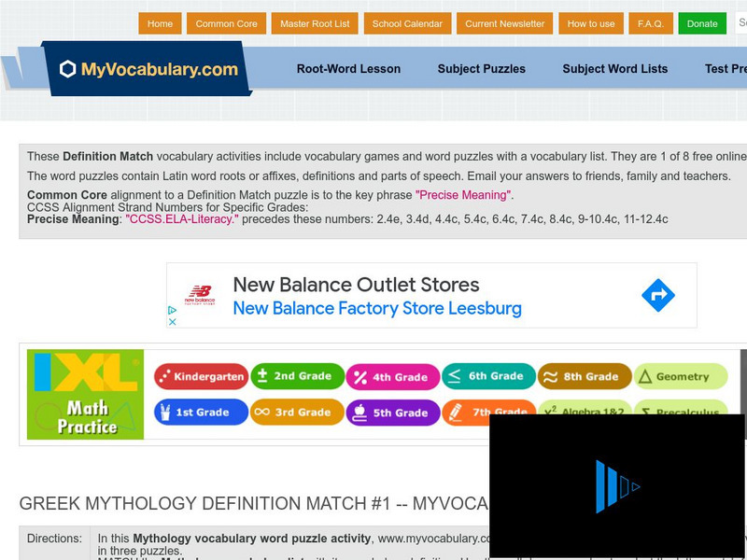Viewport: 747px width, 560px height.
Task: Select the 1st Grade IXL button
Action: click(x=201, y=412)
